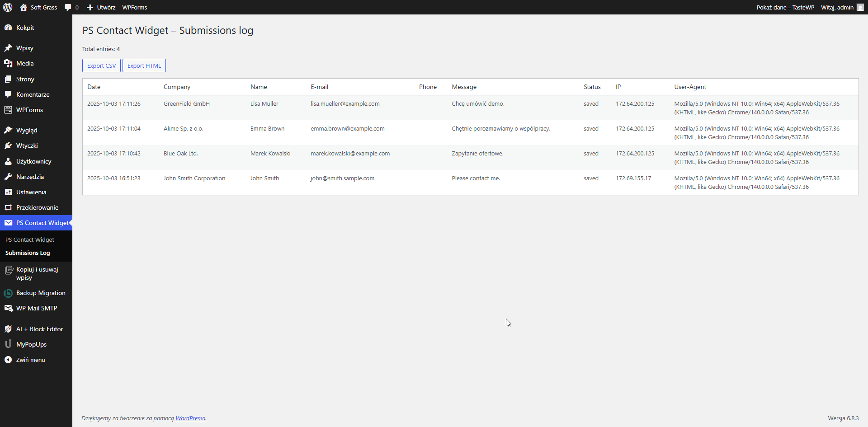Viewport: 868px width, 427px height.
Task: Open the comments bubble in top toolbar
Action: 69,7
